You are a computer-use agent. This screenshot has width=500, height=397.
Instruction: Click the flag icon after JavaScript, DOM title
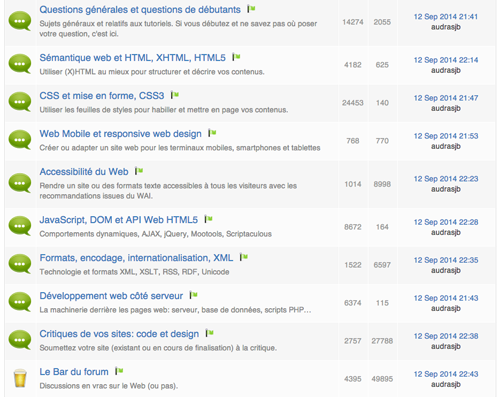point(209,219)
